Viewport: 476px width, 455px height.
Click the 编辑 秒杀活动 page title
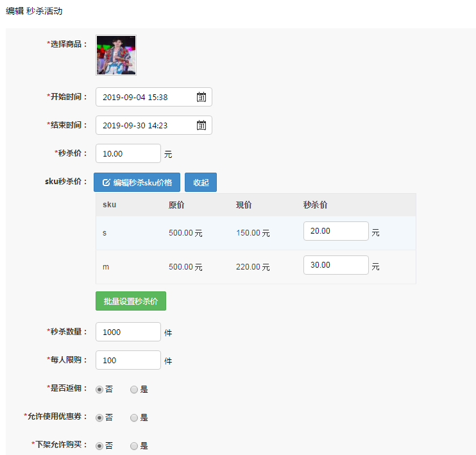click(34, 12)
